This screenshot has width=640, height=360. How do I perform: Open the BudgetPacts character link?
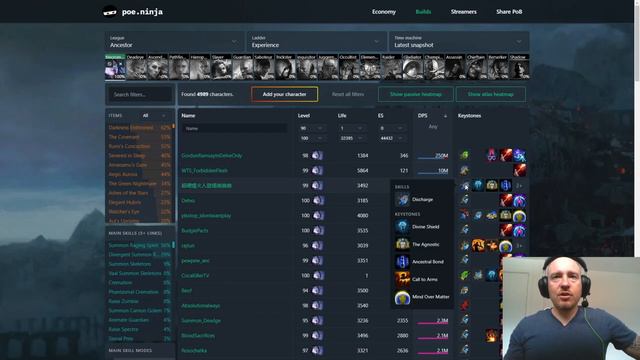(x=195, y=231)
